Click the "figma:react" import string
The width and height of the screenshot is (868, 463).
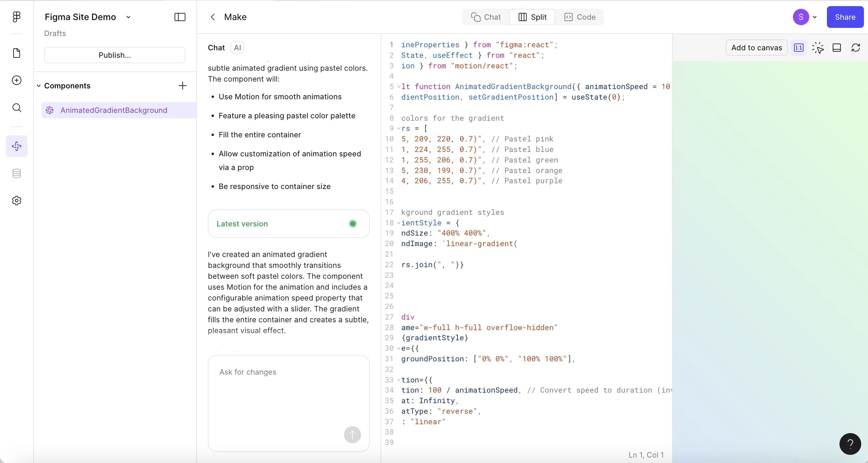tap(525, 45)
